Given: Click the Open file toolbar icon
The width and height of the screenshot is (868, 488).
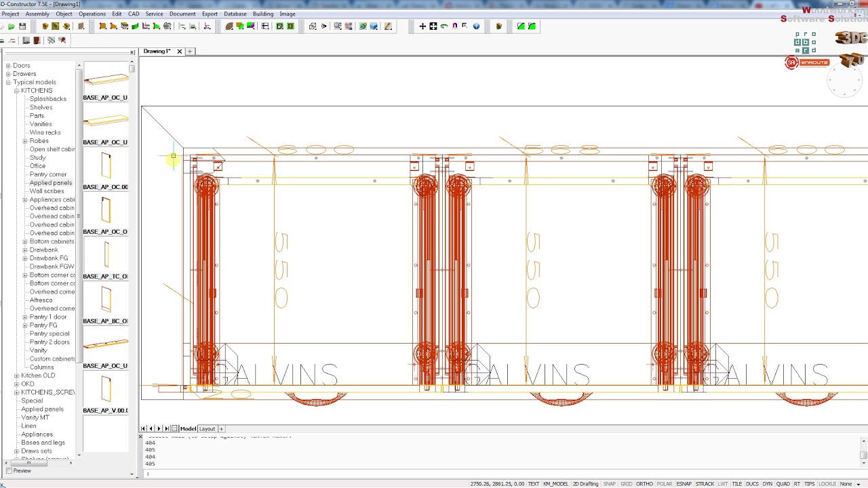Looking at the screenshot, I should pos(12,26).
